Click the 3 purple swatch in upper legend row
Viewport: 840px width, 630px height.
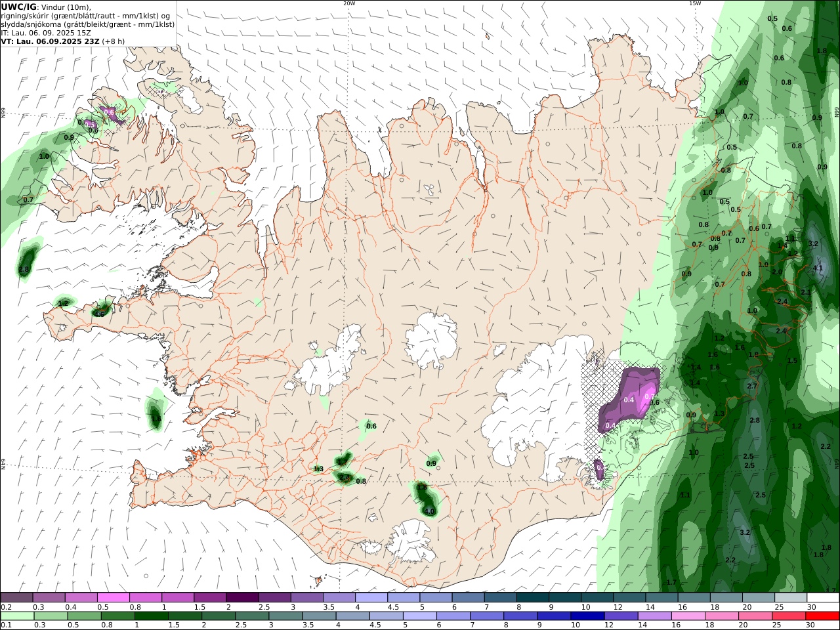click(x=307, y=597)
